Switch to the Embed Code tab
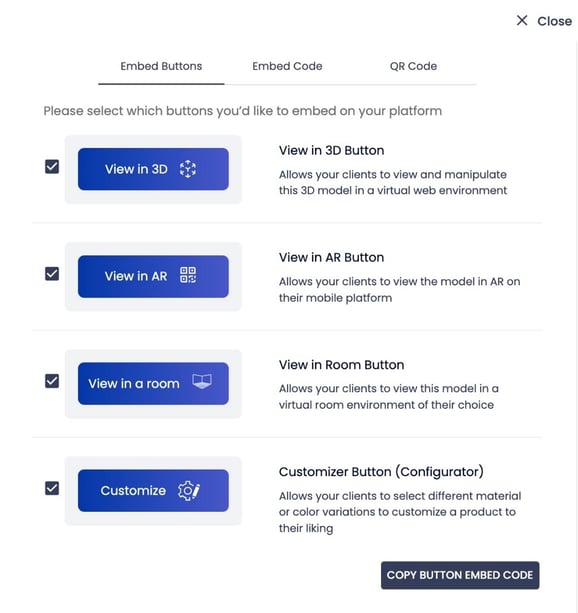This screenshot has width=578, height=613. (x=287, y=66)
